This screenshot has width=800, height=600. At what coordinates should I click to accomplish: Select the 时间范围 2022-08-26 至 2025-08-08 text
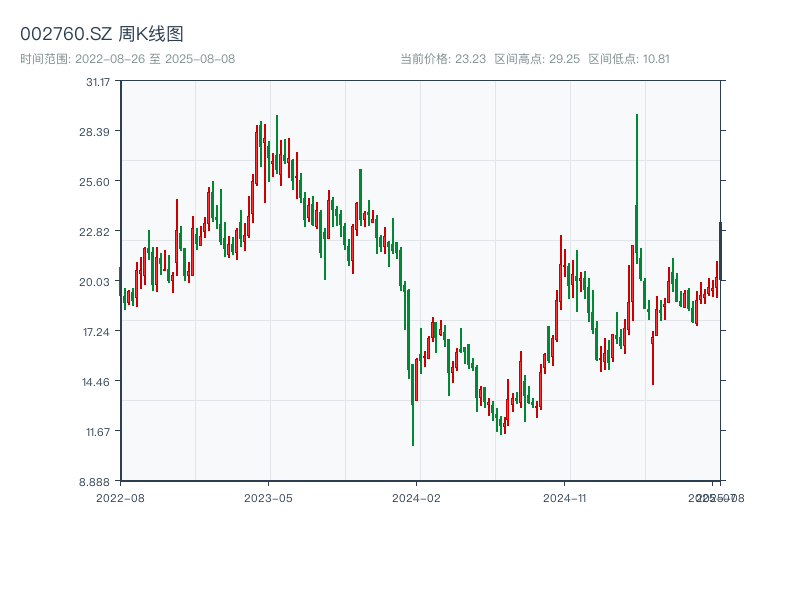(128, 59)
